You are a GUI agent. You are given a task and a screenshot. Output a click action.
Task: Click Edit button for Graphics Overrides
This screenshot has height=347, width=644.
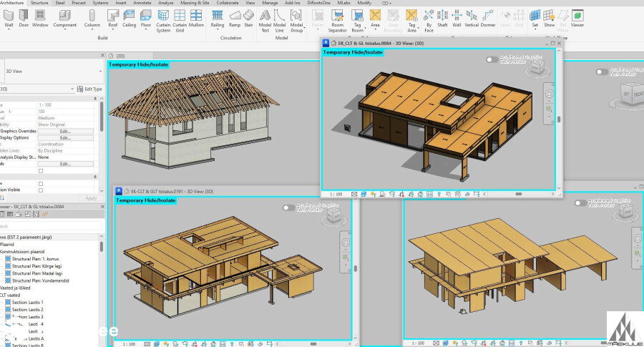coord(65,132)
